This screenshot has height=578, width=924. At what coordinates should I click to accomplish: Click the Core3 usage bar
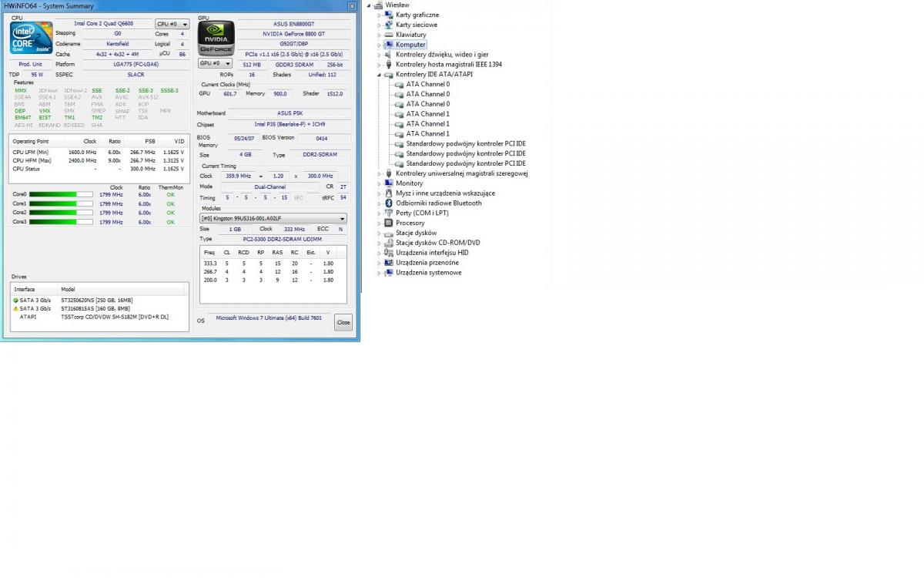coord(60,222)
